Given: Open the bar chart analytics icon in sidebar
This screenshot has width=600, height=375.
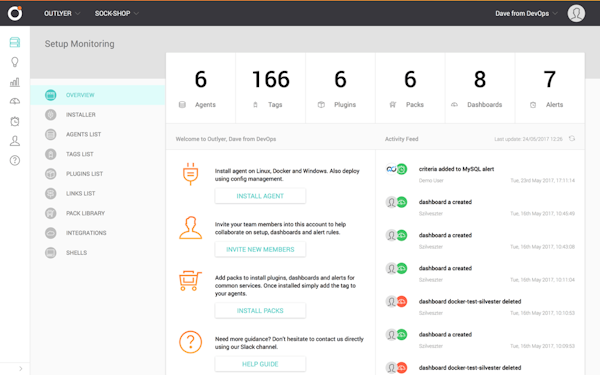Looking at the screenshot, I should [x=15, y=82].
